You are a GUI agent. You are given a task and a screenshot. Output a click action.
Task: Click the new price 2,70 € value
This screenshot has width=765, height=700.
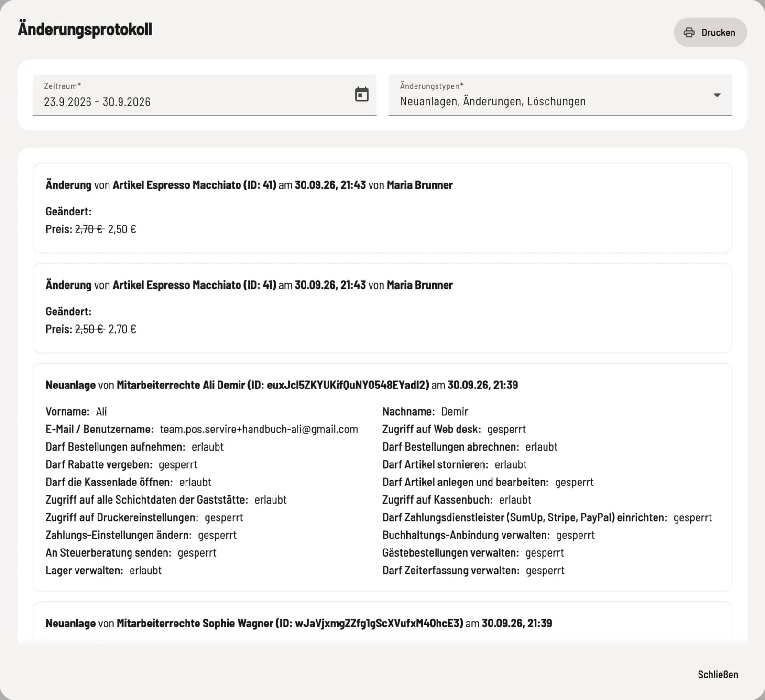(122, 329)
